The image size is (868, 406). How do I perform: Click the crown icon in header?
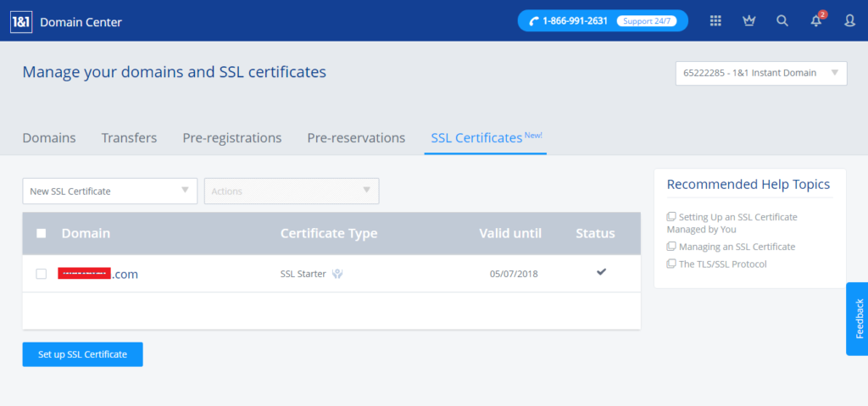[749, 21]
